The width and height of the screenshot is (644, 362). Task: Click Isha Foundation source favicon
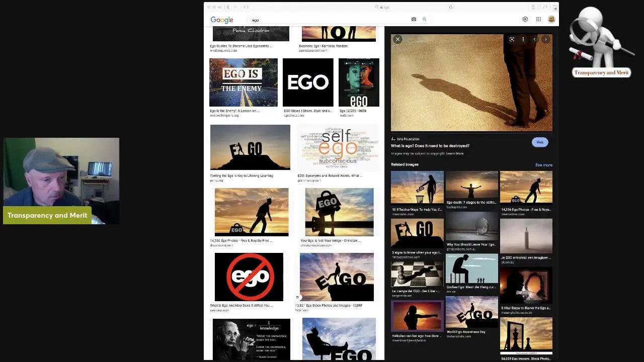pyautogui.click(x=393, y=139)
